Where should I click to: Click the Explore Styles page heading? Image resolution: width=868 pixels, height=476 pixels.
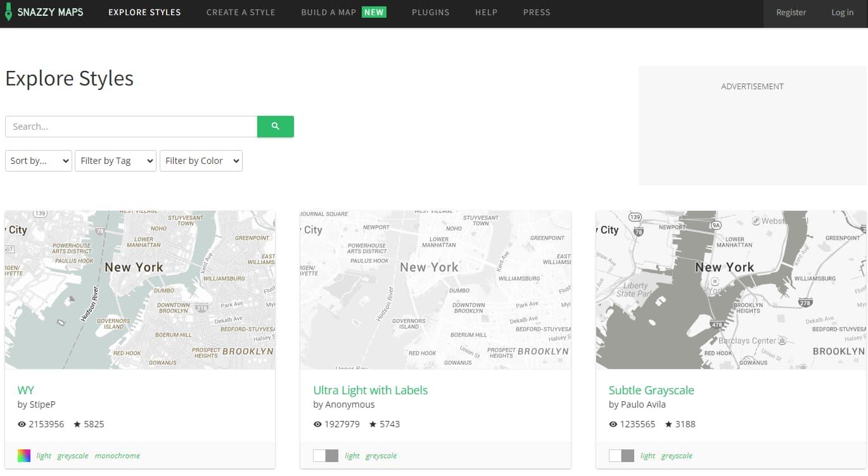pos(70,78)
